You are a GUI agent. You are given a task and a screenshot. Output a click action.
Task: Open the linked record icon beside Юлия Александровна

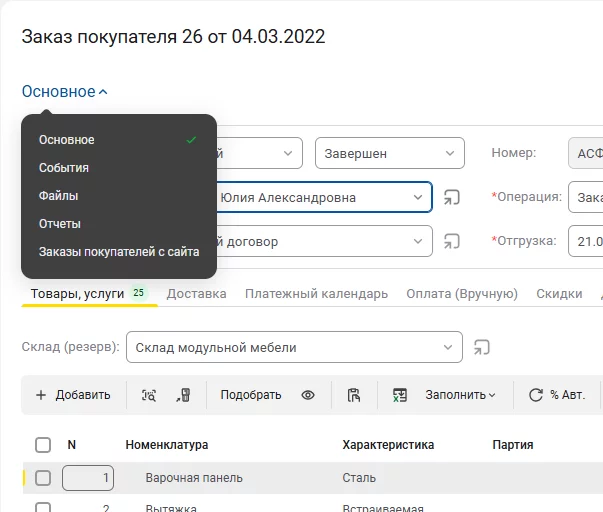point(453,197)
